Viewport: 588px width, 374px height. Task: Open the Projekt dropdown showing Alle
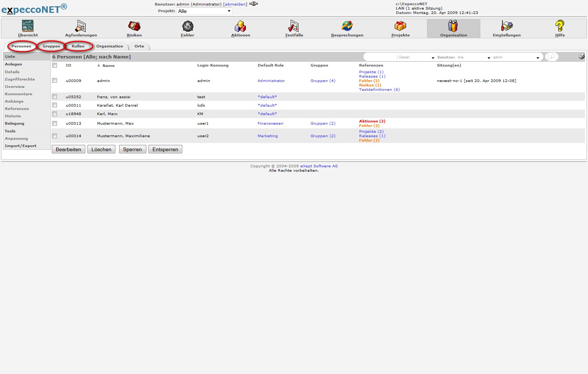pyautogui.click(x=204, y=11)
